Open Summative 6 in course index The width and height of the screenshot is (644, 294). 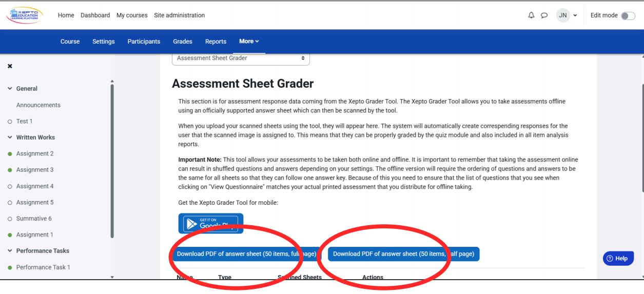pos(34,219)
